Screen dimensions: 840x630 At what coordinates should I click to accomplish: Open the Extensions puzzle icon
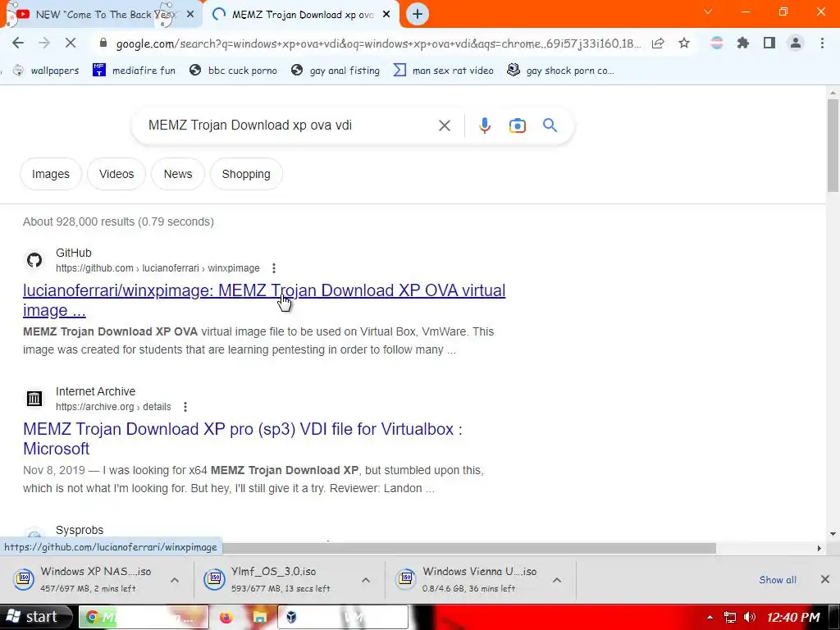click(x=743, y=43)
